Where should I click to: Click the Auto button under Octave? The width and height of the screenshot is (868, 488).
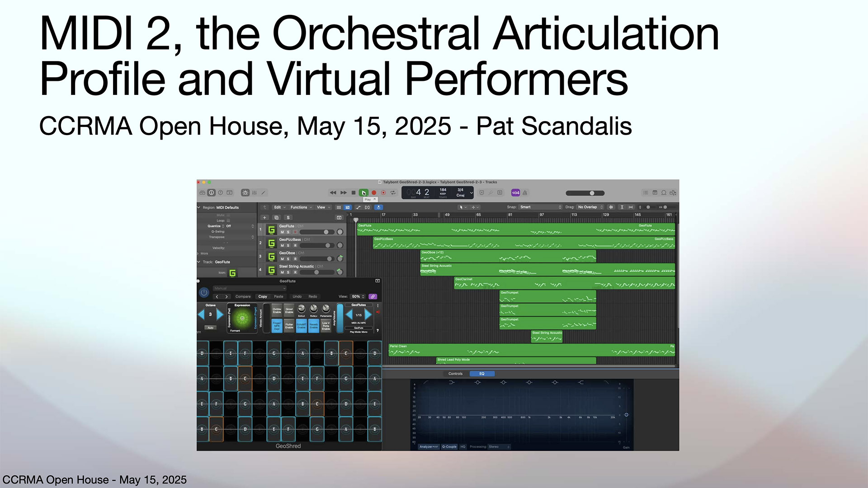coord(210,328)
